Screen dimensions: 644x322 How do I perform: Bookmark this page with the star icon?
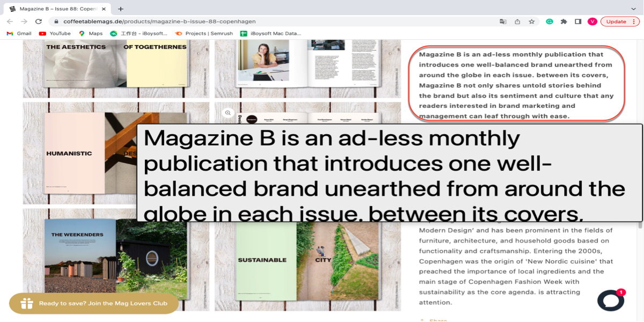pyautogui.click(x=531, y=21)
